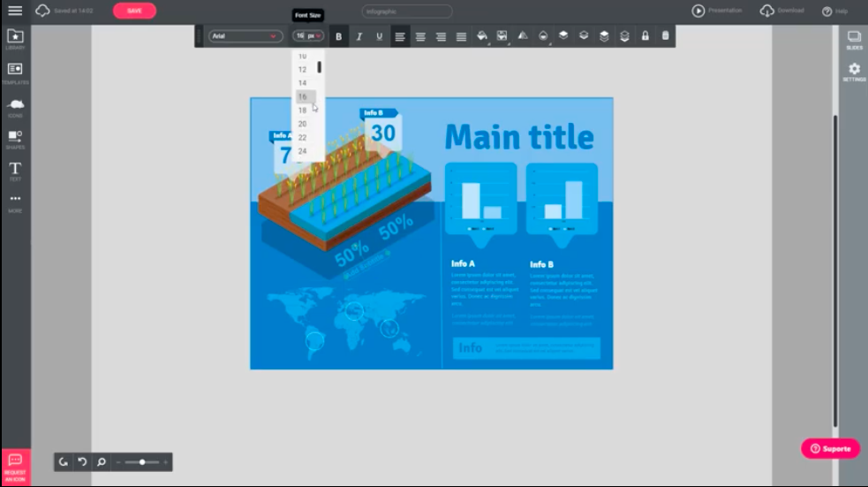Choose 24 from font size list

pyautogui.click(x=303, y=151)
